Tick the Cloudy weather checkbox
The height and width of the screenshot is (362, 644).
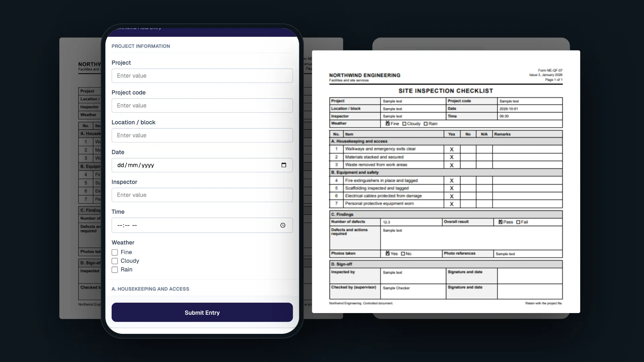[115, 261]
